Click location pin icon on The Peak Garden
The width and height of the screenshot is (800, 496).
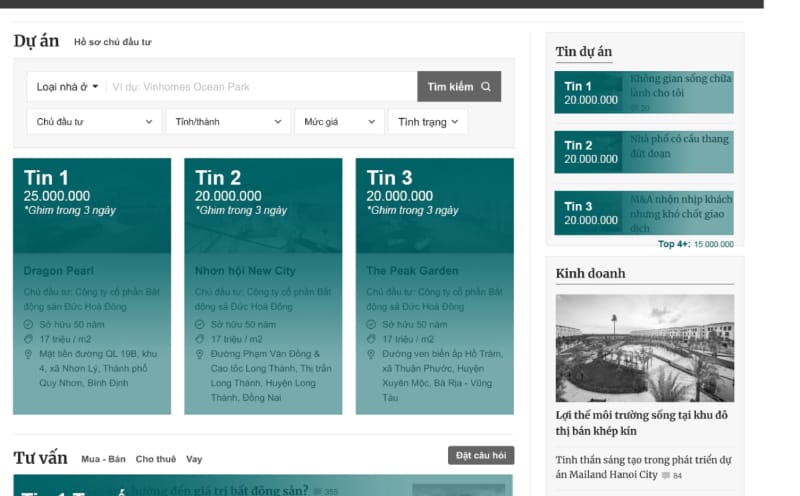click(x=372, y=354)
